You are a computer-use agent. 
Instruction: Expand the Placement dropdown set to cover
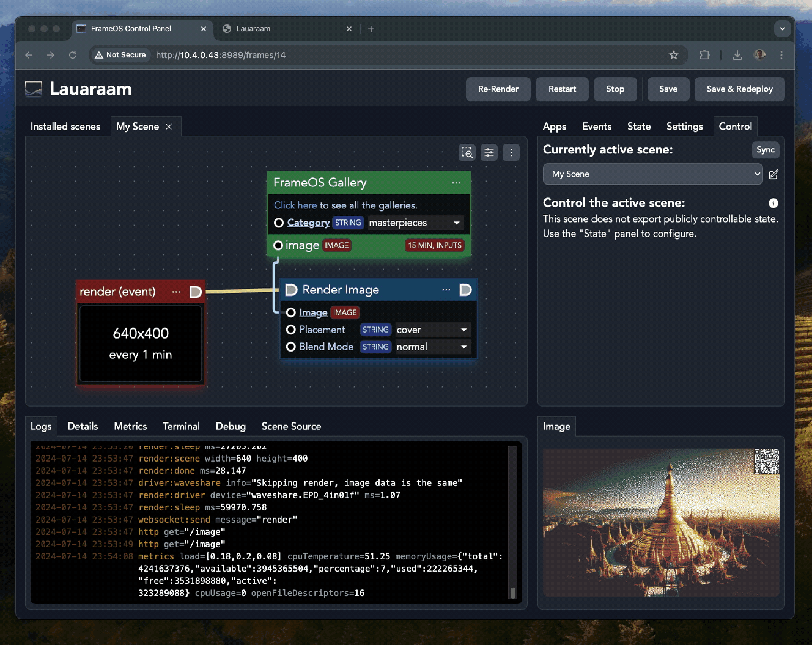tap(432, 330)
